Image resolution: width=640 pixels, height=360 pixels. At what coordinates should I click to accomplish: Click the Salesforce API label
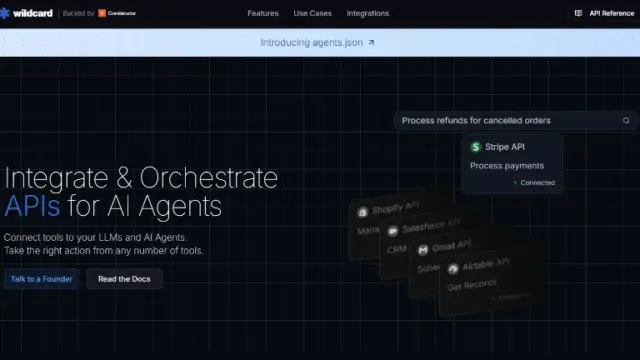click(431, 226)
